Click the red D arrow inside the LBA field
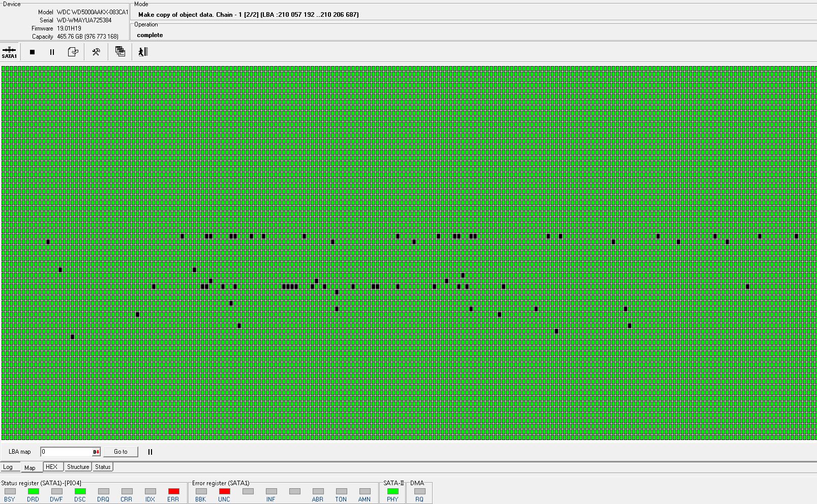Viewport: 817px width, 504px height. 97,452
